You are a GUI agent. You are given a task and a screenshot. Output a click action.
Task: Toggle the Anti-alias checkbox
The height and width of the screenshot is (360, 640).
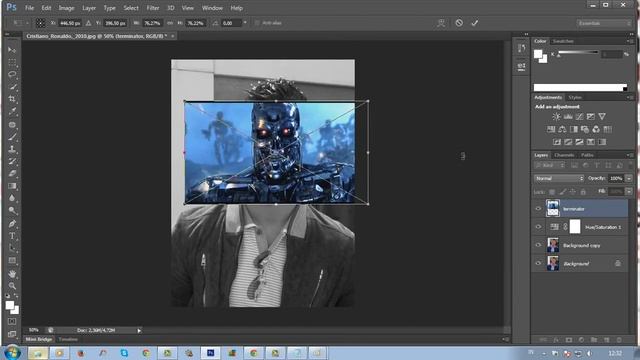(257, 23)
